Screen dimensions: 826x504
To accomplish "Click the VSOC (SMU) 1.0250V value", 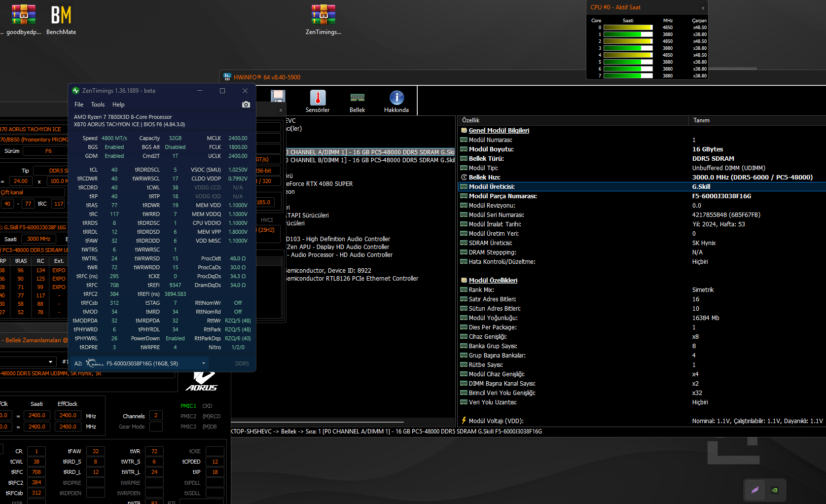I will coord(238,170).
